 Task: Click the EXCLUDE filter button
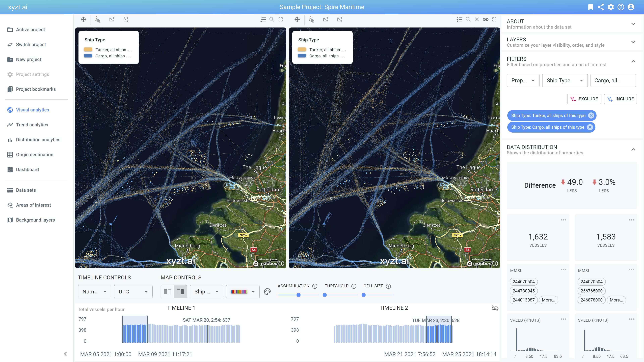tap(584, 99)
